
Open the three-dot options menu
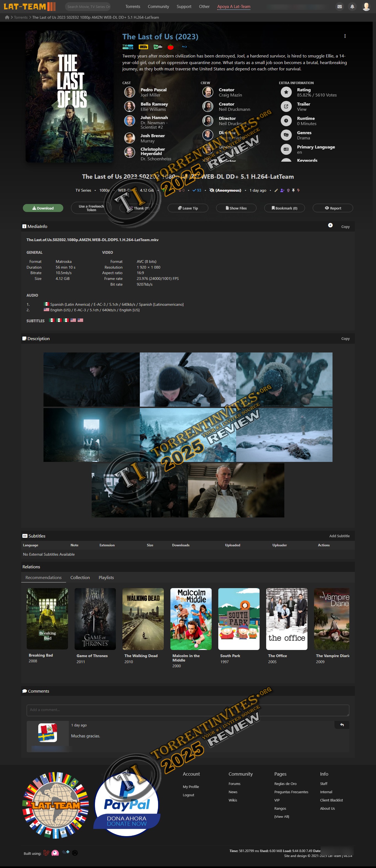coord(345,36)
